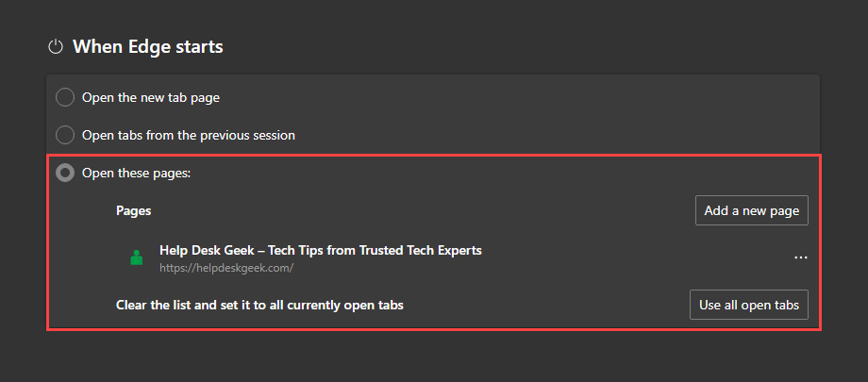
Task: Click the red highlight border of the section
Action: [434, 330]
